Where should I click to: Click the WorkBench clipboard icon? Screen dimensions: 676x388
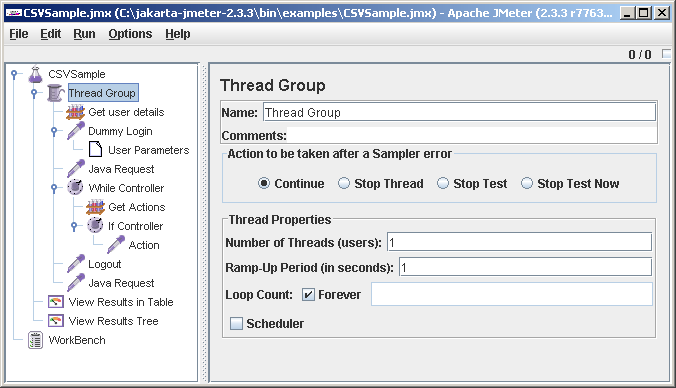coord(35,340)
